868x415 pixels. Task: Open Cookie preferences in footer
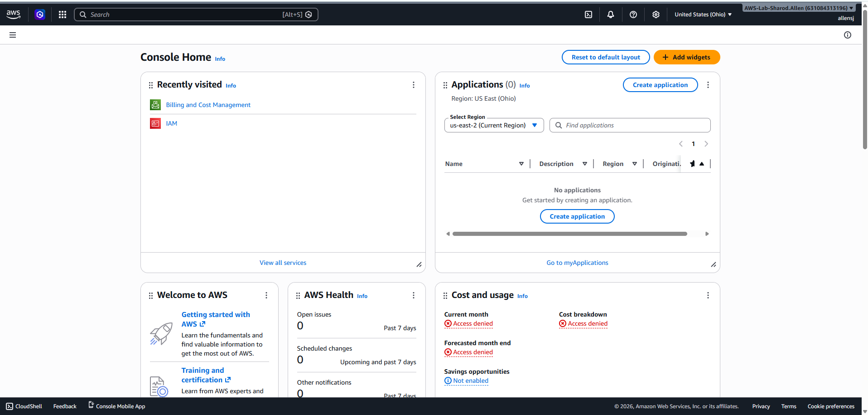(831, 406)
